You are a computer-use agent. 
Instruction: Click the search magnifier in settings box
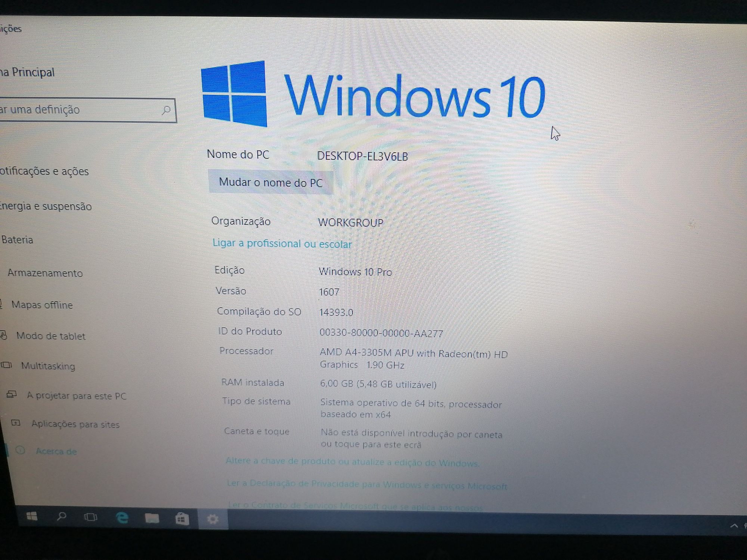click(166, 110)
